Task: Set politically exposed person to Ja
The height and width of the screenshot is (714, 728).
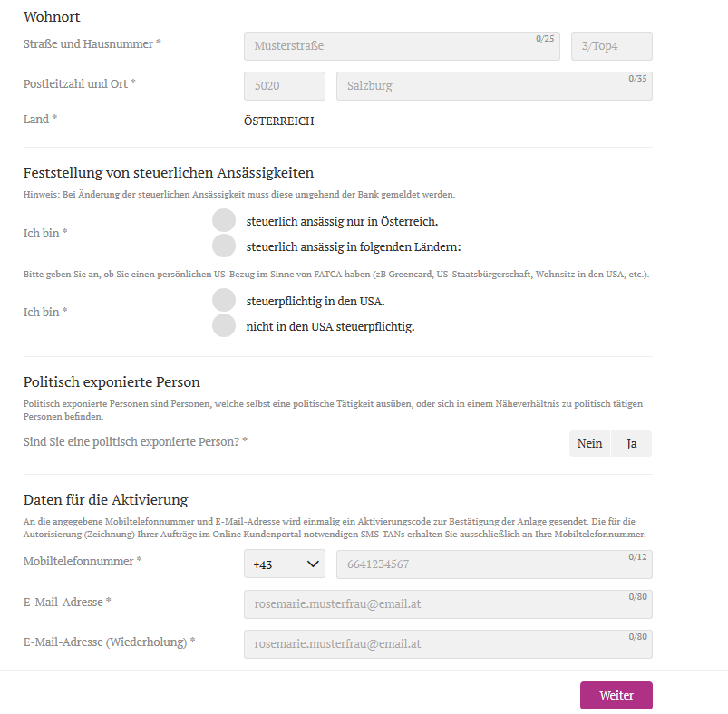Action: 632,443
